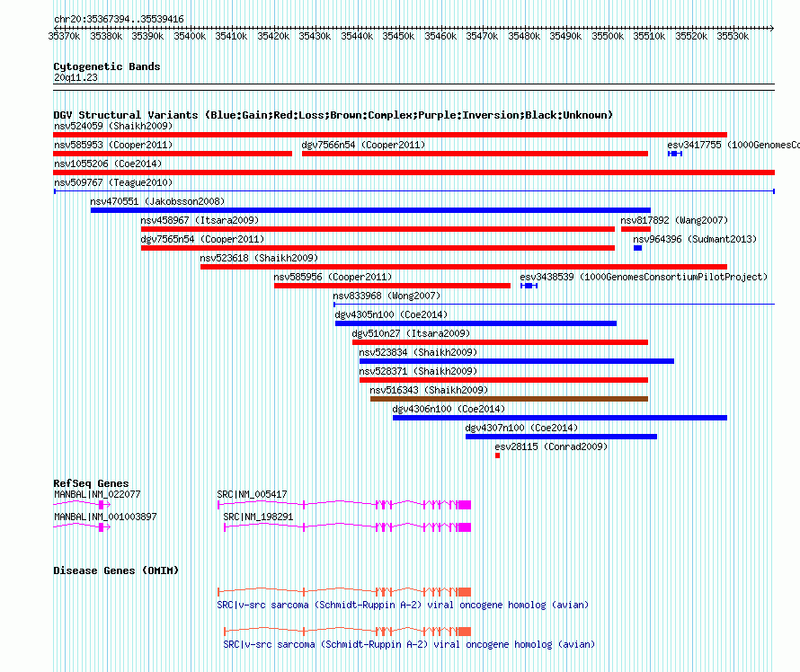
Task: Click the dgv4305n100 (Coe2014) gain bar
Action: tap(476, 323)
